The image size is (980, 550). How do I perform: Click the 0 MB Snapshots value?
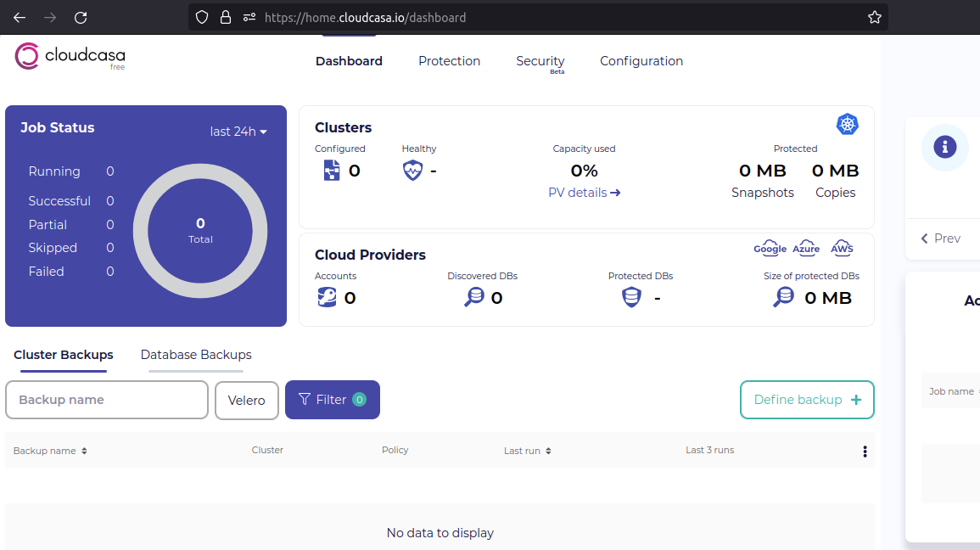[763, 171]
